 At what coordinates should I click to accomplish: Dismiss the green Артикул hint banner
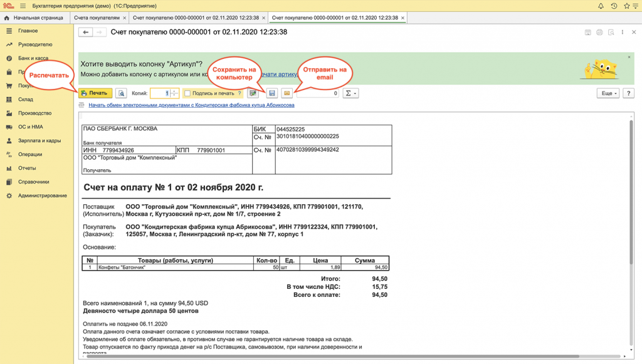tap(629, 57)
